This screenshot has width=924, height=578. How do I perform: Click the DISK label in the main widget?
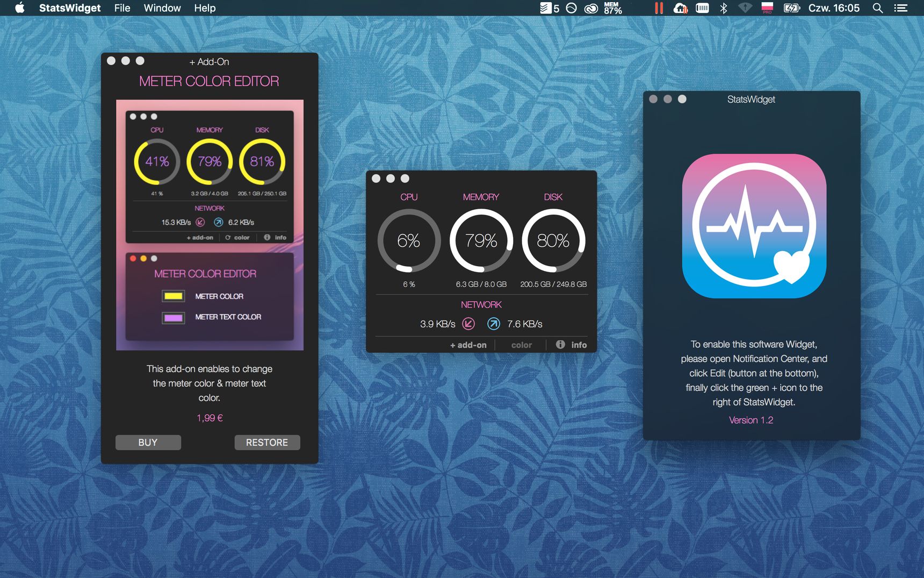click(553, 197)
